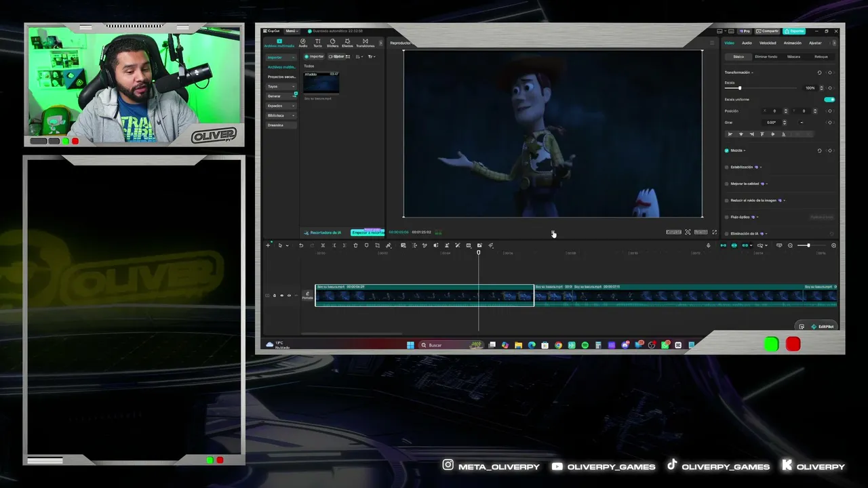Enable Eliminación de IA checkbox
Viewport: 868px width, 488px height.
[x=727, y=234]
